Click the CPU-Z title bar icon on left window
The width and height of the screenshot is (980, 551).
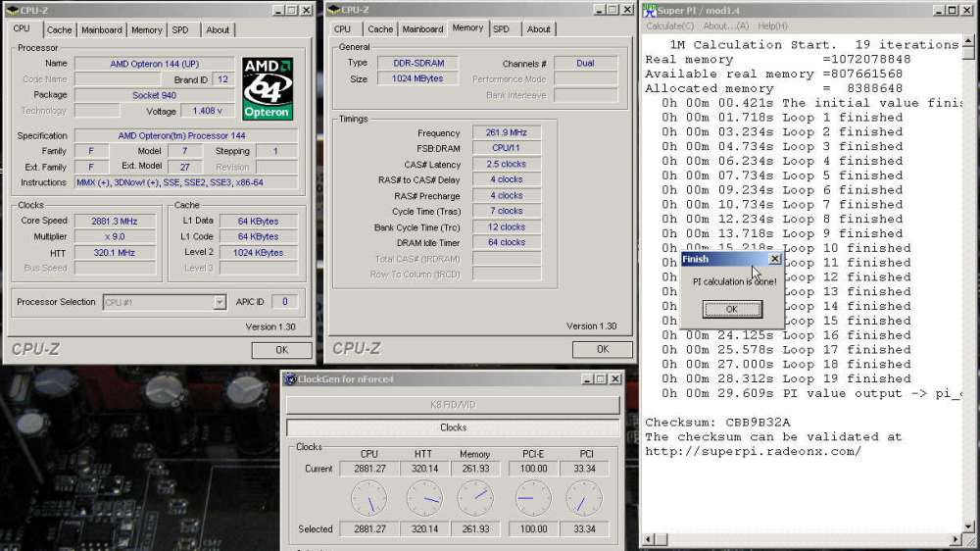pyautogui.click(x=13, y=10)
